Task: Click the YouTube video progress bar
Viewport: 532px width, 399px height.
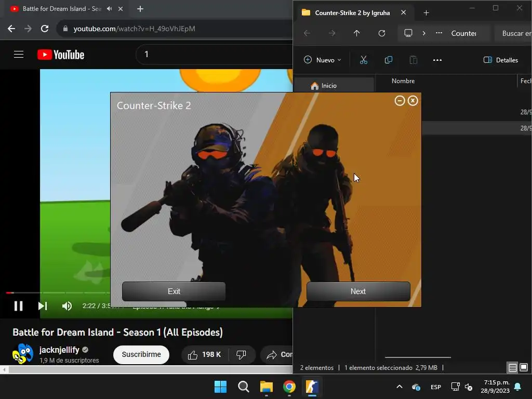Action: (58, 292)
